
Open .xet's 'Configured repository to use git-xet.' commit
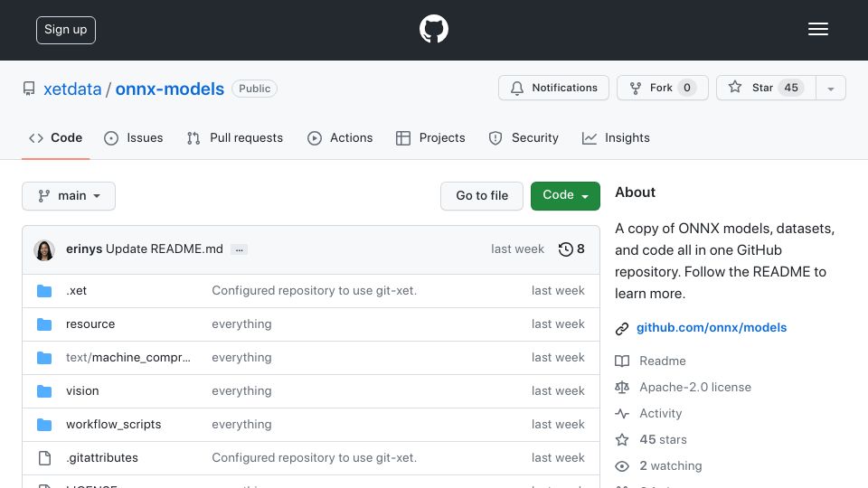tap(314, 290)
